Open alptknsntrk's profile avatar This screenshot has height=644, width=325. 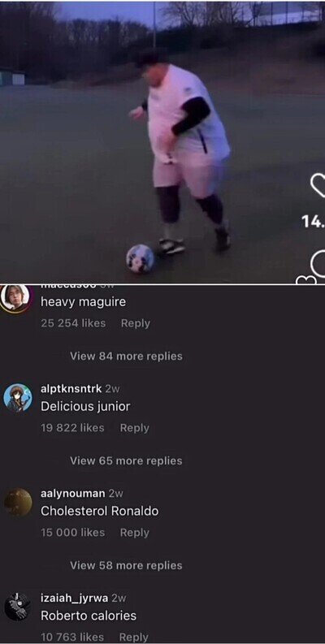[x=18, y=398]
